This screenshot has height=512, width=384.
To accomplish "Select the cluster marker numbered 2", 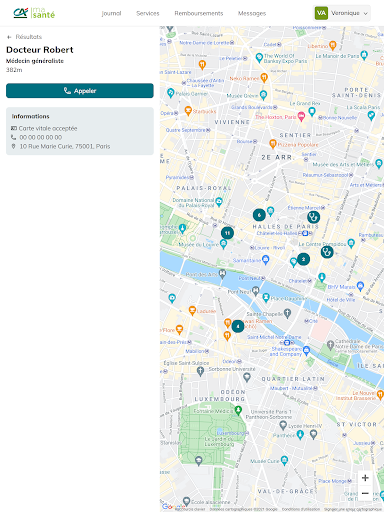I will point(303,259).
